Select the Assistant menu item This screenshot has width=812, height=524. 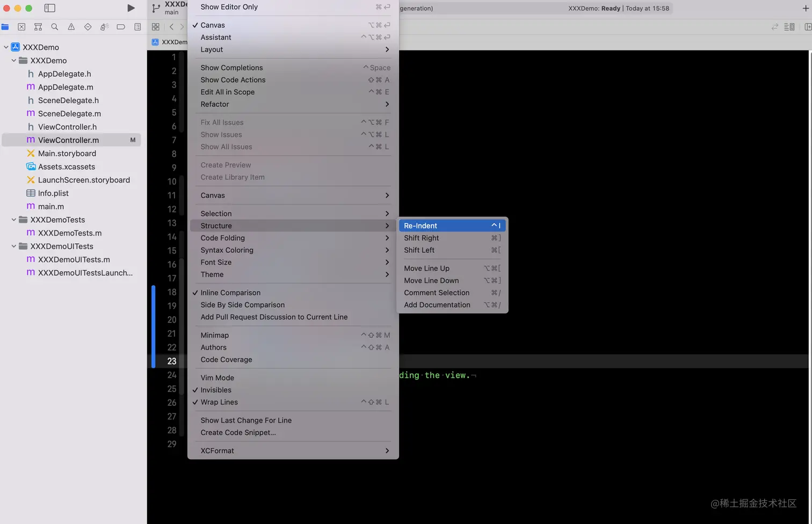pyautogui.click(x=293, y=38)
